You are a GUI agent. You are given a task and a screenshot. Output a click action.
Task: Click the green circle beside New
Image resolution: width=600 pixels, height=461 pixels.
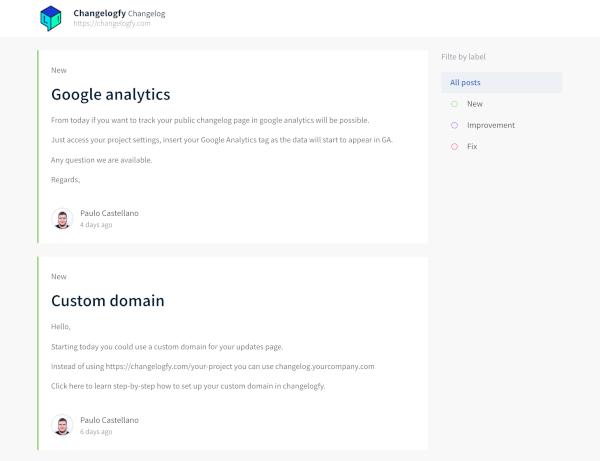[454, 104]
